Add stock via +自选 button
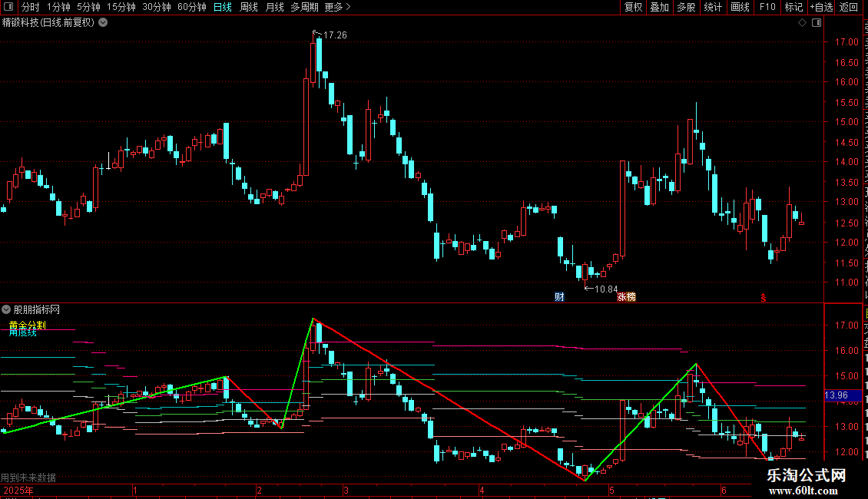Screen dimensions: 868x499 (821, 7)
